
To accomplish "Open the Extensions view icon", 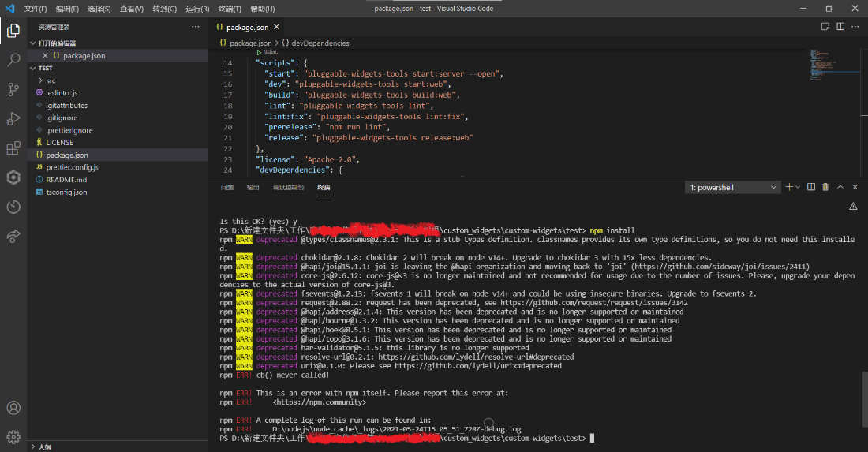I will 13,148.
